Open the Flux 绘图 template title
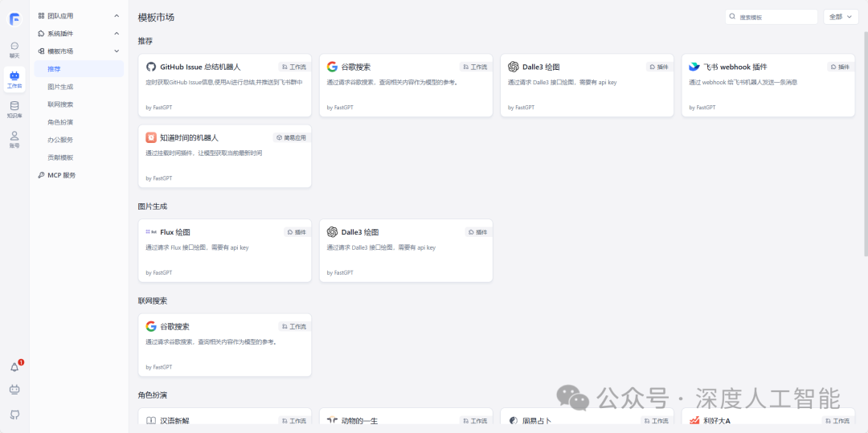 [175, 232]
